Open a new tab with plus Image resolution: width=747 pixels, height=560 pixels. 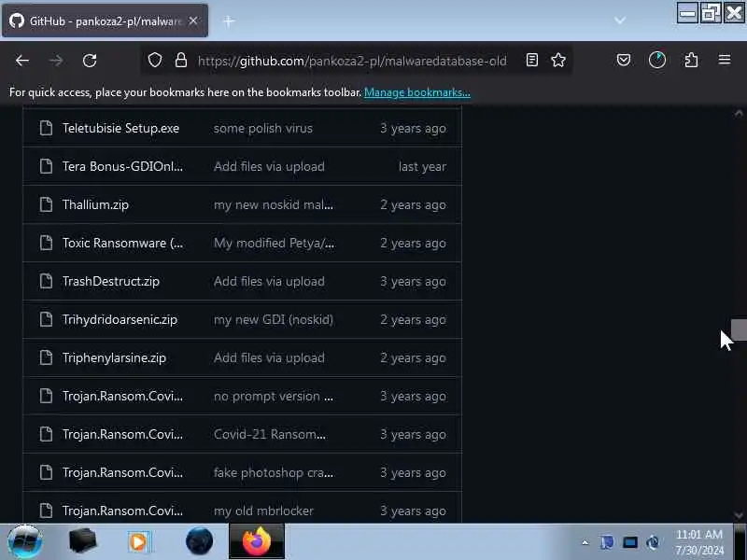point(229,21)
